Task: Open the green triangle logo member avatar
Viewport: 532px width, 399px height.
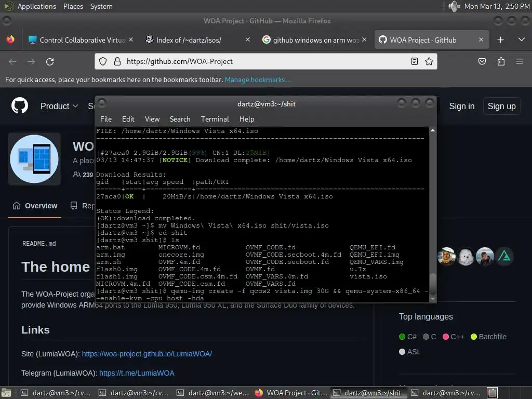Action: click(x=504, y=256)
